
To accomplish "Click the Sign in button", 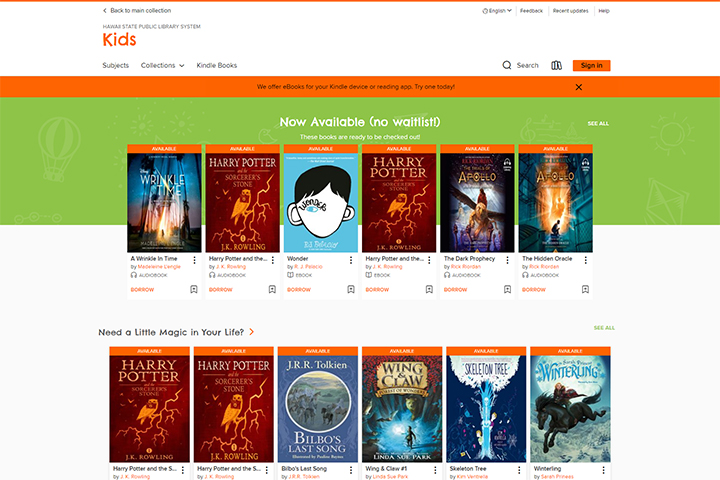I will tap(591, 66).
